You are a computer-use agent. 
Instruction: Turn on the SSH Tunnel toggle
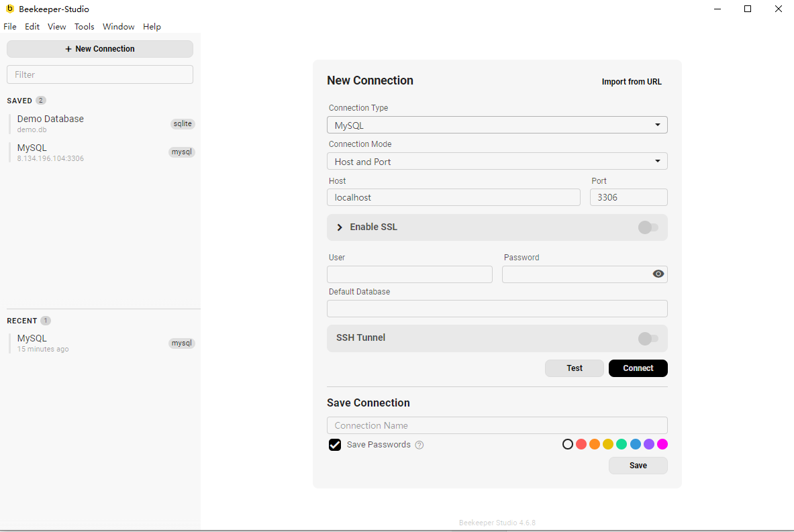click(648, 338)
